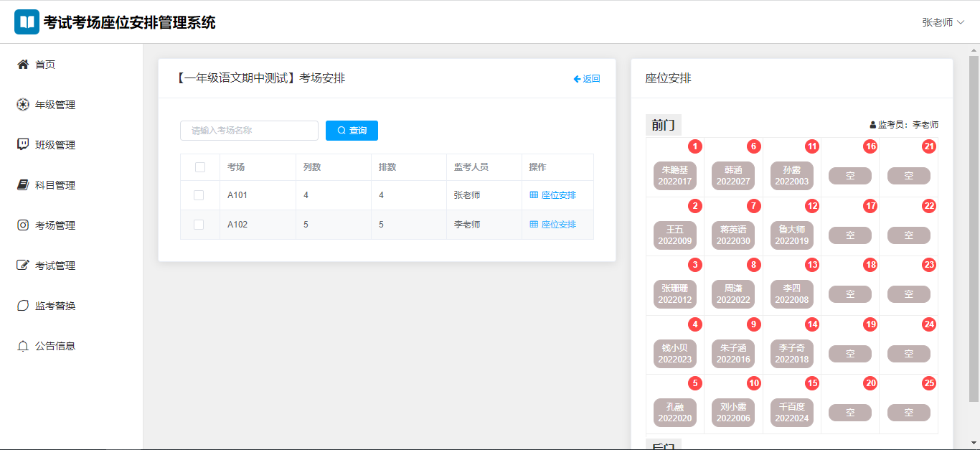Select seat of 钱小贝 2022023
Image resolution: width=980 pixels, height=450 pixels.
[675, 354]
